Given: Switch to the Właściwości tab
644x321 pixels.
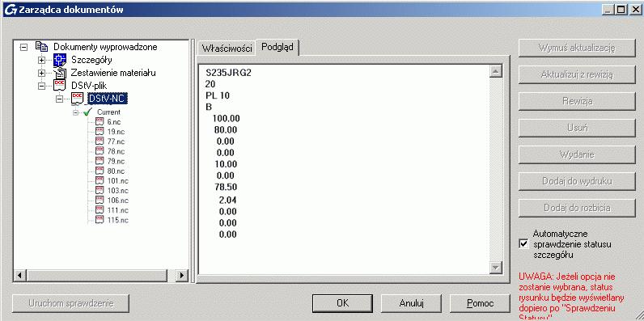Looking at the screenshot, I should [x=227, y=48].
